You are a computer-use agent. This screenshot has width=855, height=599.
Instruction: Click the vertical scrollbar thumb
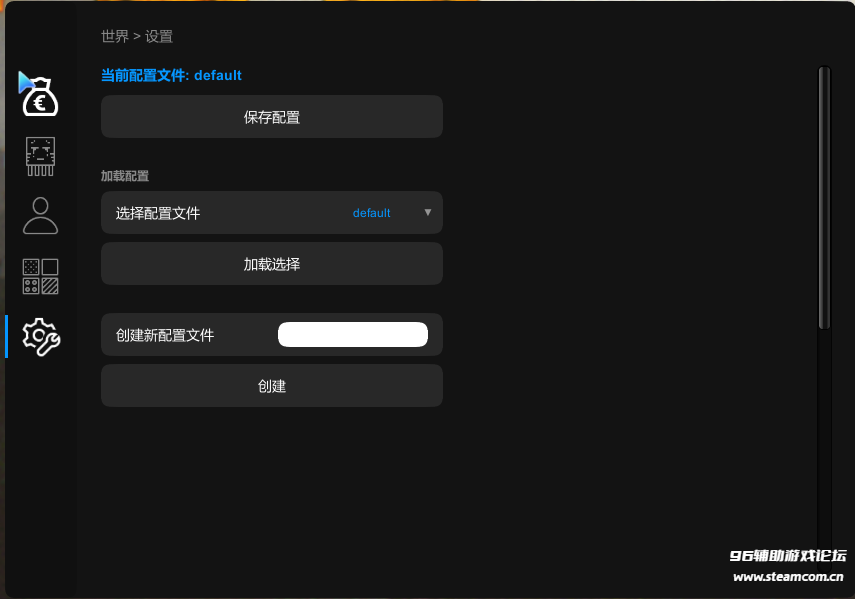[x=824, y=198]
